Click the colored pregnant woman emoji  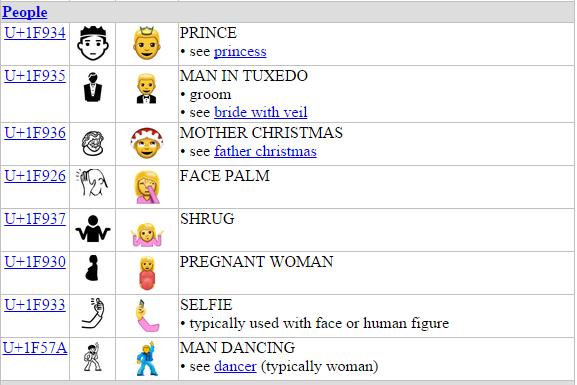[x=147, y=273]
